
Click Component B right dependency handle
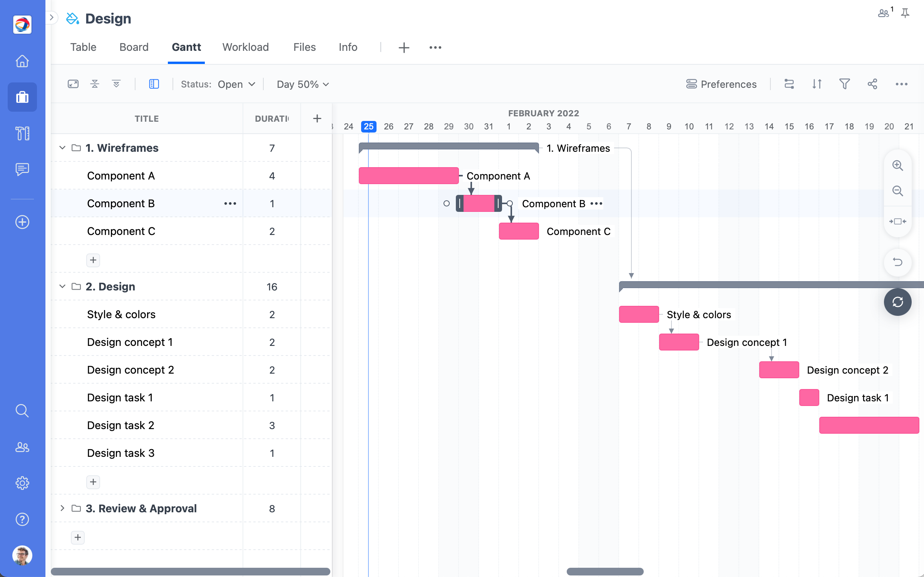pos(510,203)
